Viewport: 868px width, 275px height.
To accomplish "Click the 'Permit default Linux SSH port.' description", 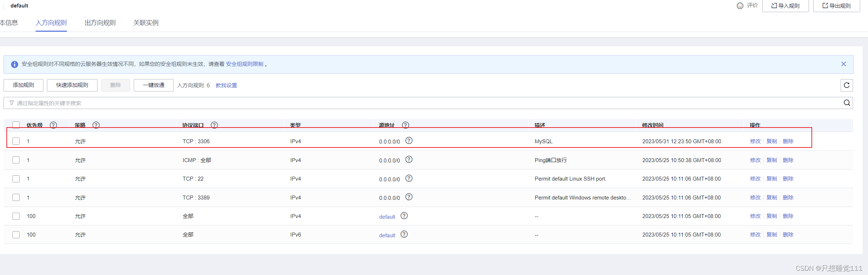I will (571, 179).
